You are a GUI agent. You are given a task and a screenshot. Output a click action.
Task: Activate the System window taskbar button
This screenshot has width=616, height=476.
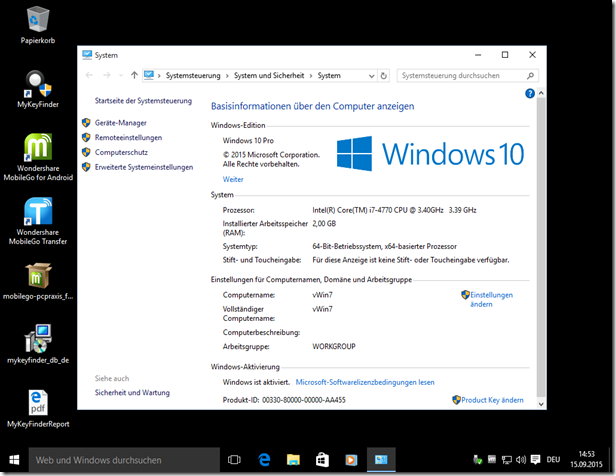(x=381, y=460)
